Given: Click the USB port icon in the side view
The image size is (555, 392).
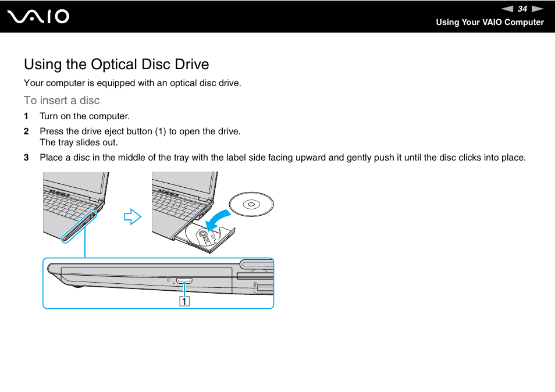Looking at the screenshot, I should 255,284.
